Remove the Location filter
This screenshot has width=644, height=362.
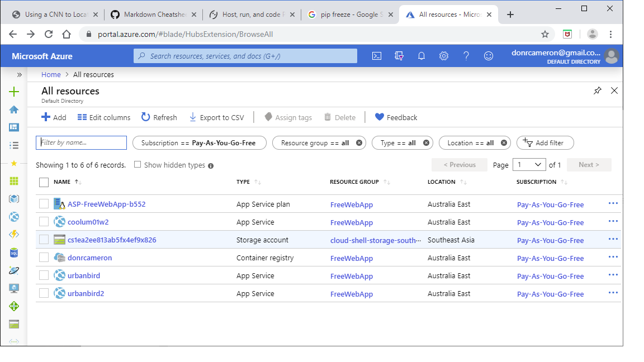tap(504, 143)
